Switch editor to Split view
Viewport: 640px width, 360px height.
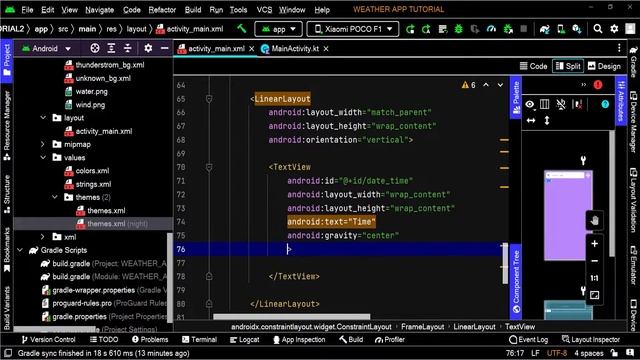(x=568, y=66)
